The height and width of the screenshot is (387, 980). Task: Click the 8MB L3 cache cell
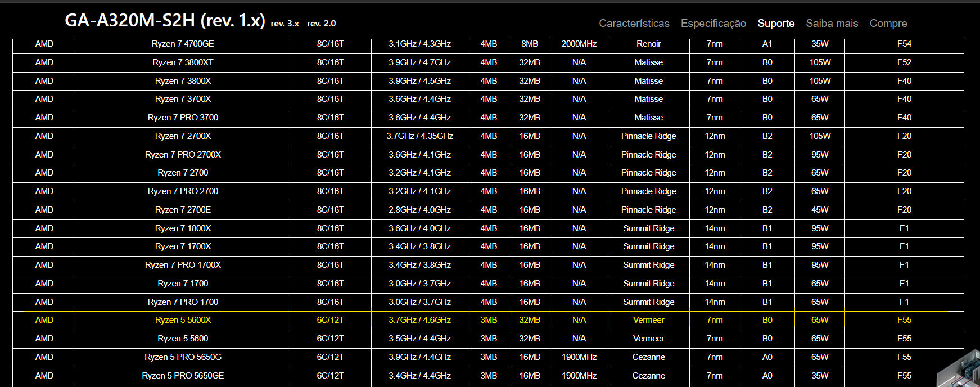pyautogui.click(x=530, y=44)
